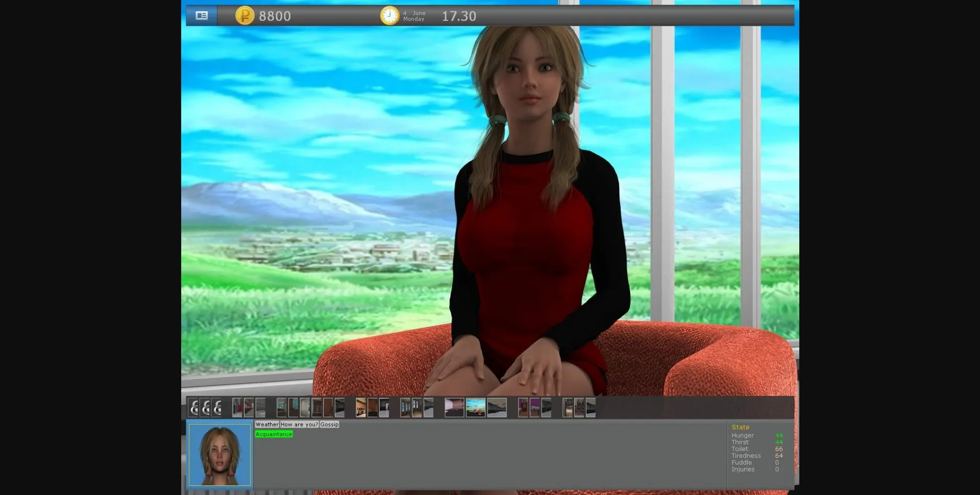
Task: Select the first person silhouette icon
Action: point(193,408)
